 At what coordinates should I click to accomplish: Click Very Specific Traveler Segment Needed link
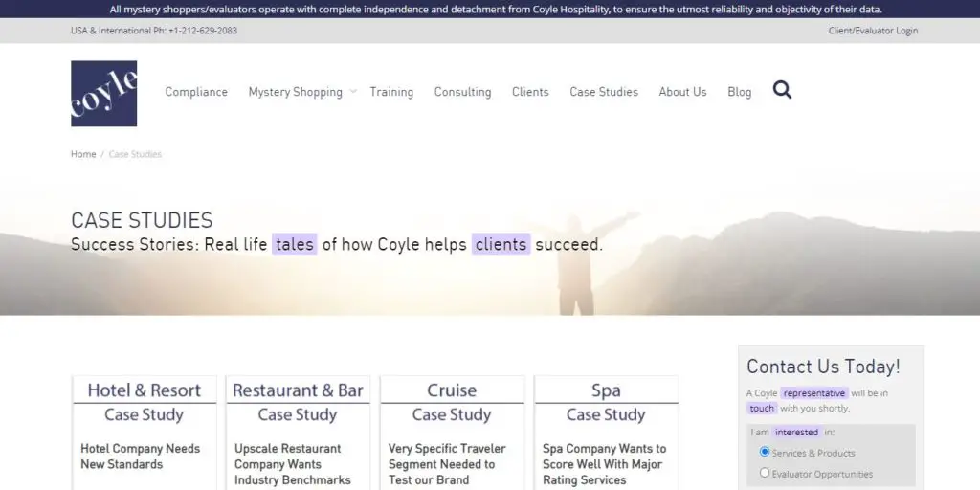(447, 464)
